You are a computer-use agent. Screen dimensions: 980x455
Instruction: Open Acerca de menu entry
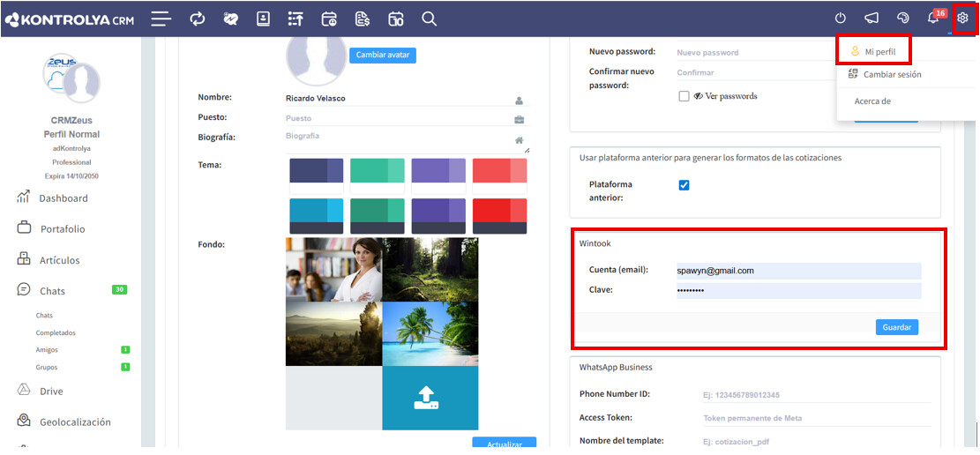[872, 101]
